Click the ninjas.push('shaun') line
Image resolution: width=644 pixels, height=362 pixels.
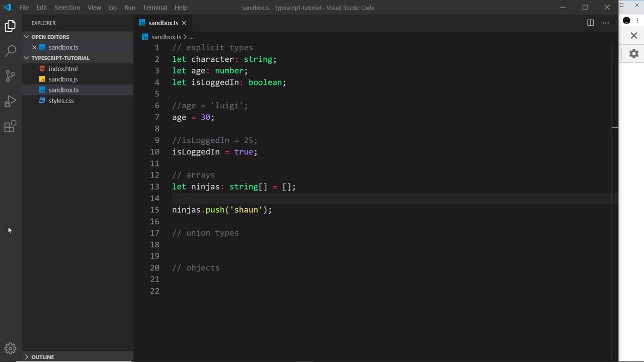[222, 210]
